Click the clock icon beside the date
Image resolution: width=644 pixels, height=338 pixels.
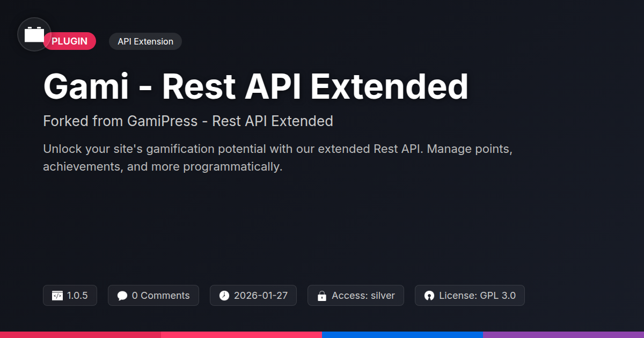coord(224,296)
